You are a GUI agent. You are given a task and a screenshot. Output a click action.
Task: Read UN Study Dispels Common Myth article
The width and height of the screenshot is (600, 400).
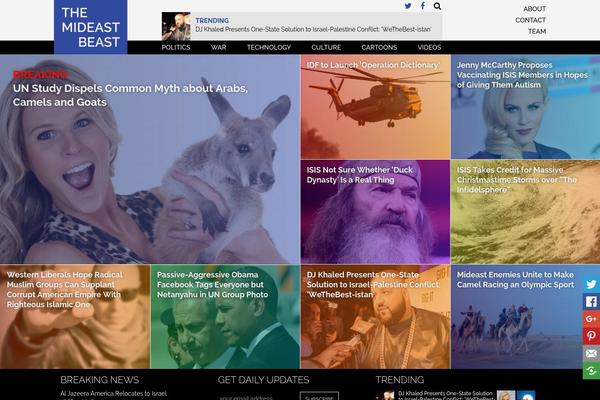pyautogui.click(x=130, y=95)
